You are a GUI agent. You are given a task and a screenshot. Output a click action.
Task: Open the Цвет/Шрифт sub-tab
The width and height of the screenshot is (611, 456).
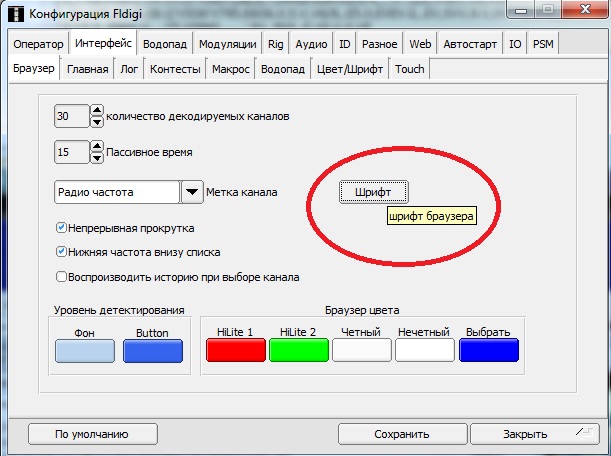pyautogui.click(x=349, y=69)
